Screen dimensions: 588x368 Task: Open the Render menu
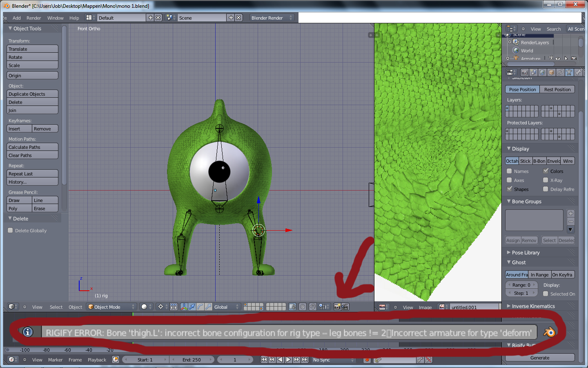coord(33,18)
